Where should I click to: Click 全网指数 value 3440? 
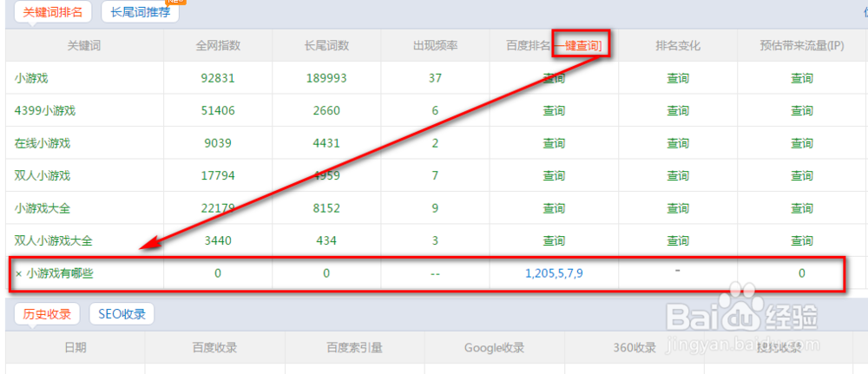(x=218, y=240)
